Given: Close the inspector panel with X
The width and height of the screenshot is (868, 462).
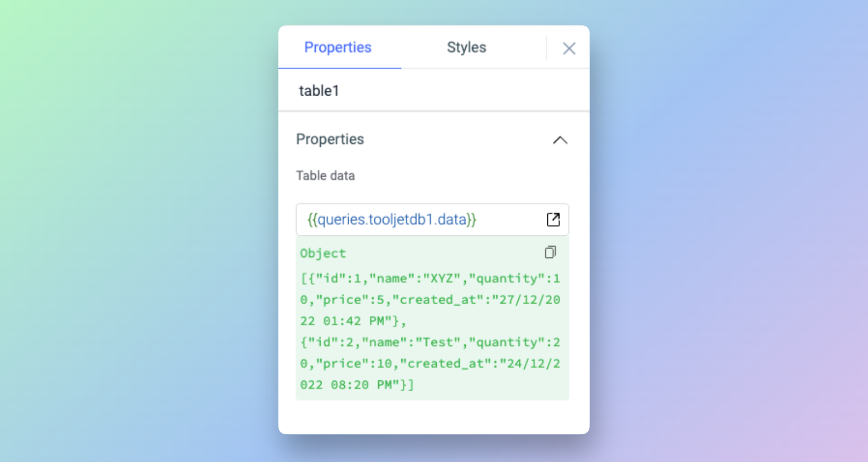Looking at the screenshot, I should (569, 48).
